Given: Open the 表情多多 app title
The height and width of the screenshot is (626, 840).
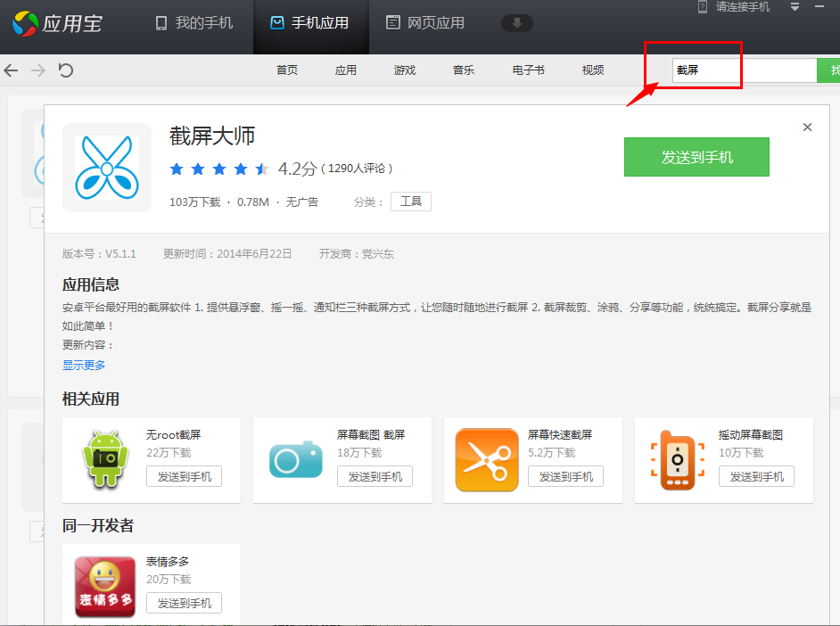Looking at the screenshot, I should (168, 562).
